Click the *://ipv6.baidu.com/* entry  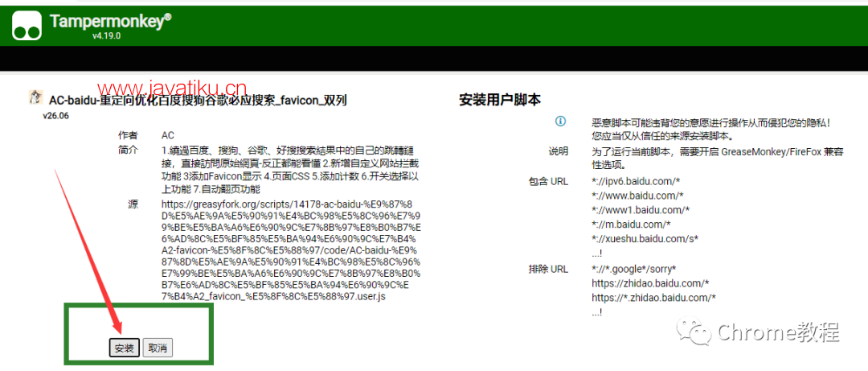(637, 181)
